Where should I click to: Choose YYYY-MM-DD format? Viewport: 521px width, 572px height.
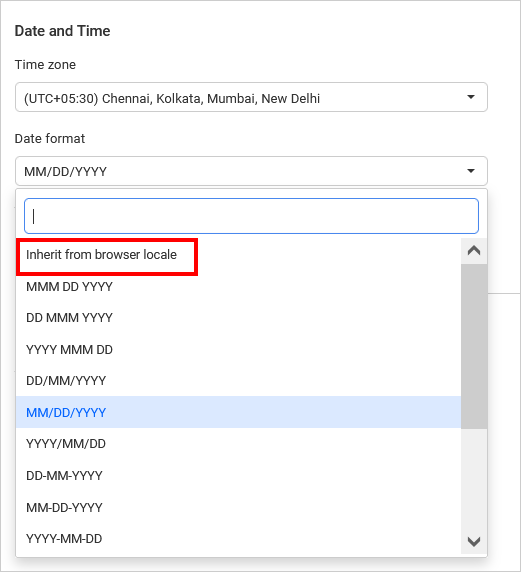pyautogui.click(x=238, y=539)
